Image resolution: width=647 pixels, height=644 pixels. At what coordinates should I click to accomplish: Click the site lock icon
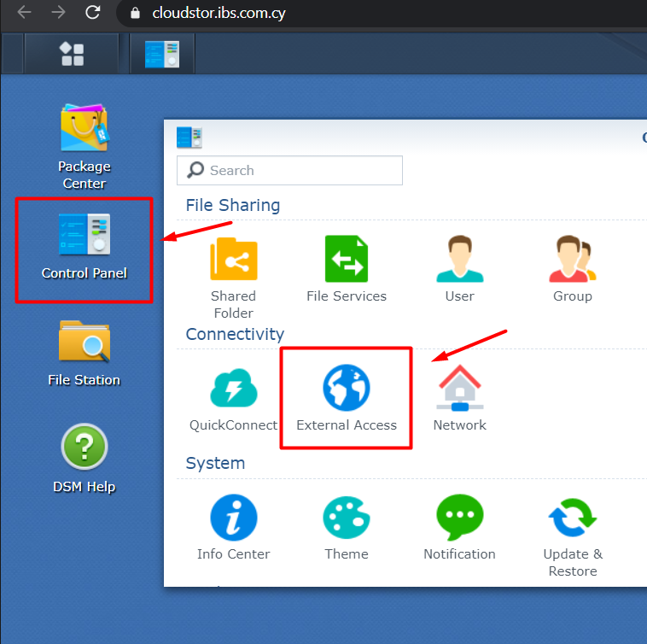click(135, 14)
